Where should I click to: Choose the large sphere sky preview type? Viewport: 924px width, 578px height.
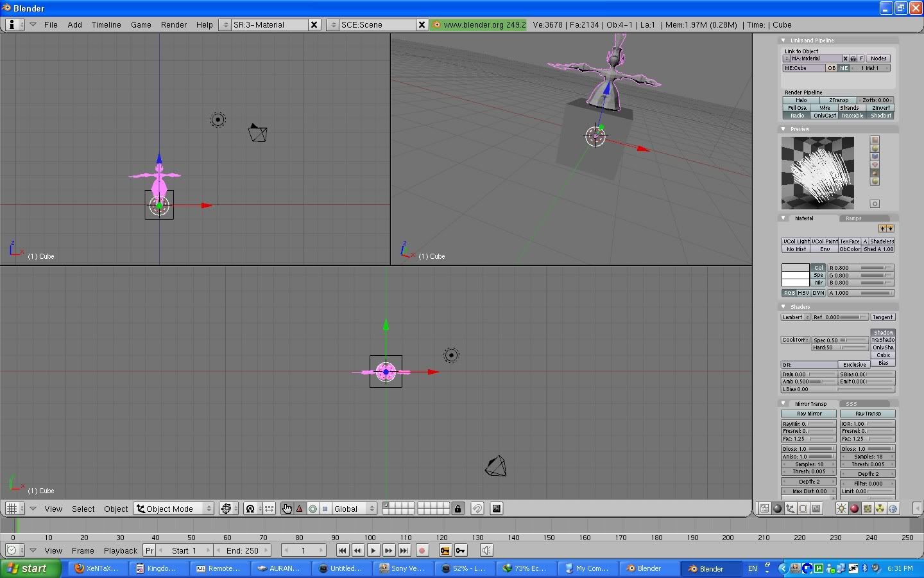[875, 182]
